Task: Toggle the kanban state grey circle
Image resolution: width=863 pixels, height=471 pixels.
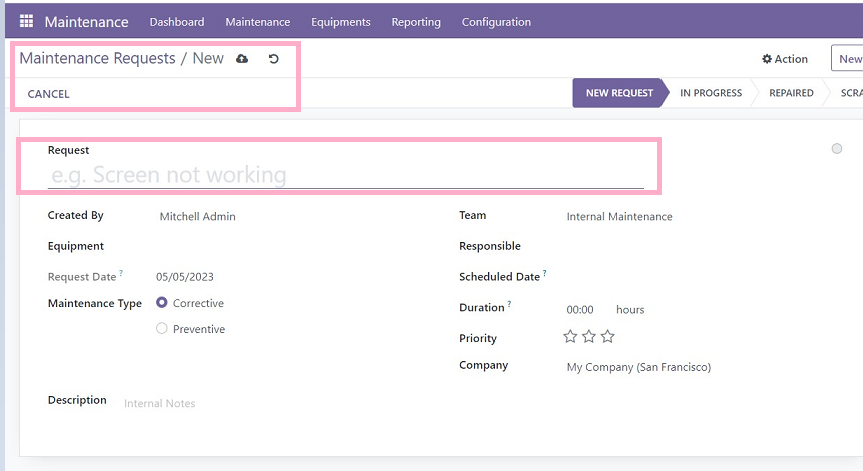Action: 837,149
